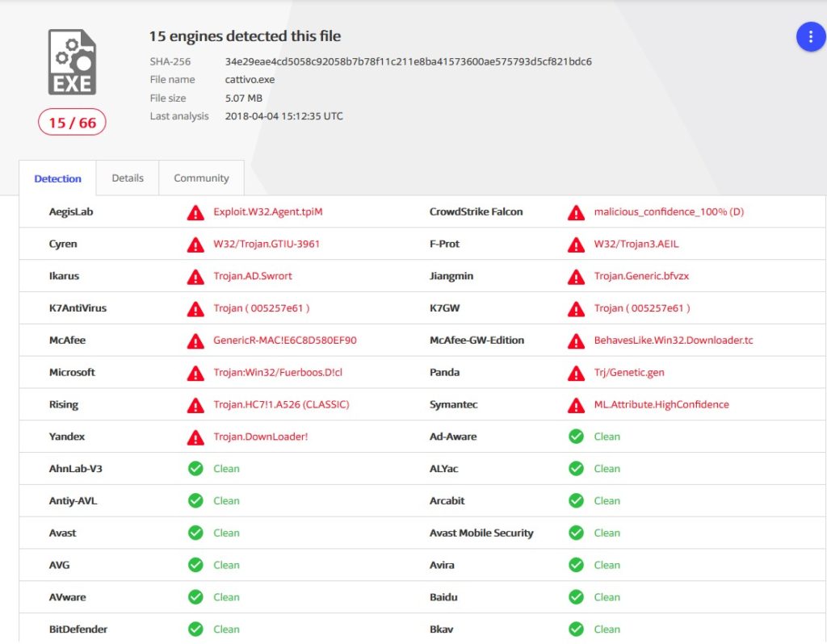827x644 pixels.
Task: Click the F-Prot red alert icon
Action: pyautogui.click(x=576, y=245)
